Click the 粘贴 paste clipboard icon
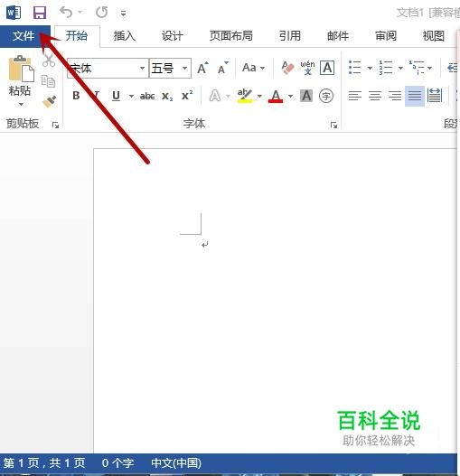This screenshot has width=460, height=476. point(21,69)
